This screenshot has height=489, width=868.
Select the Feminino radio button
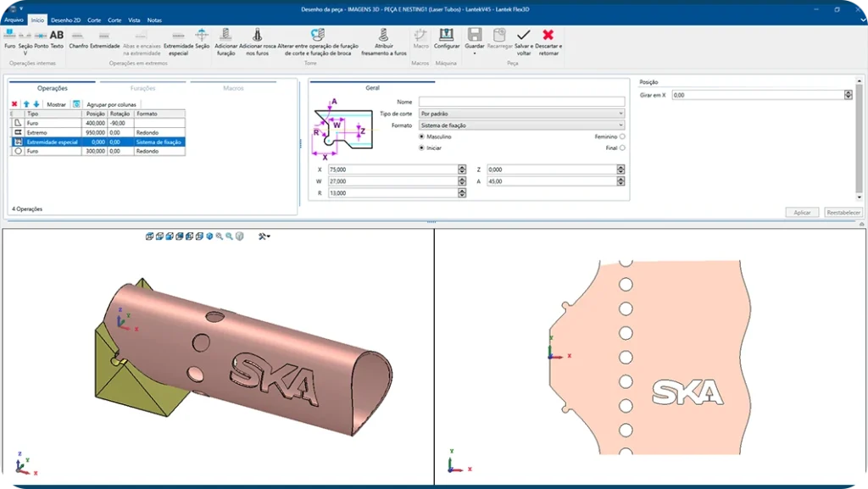point(622,136)
